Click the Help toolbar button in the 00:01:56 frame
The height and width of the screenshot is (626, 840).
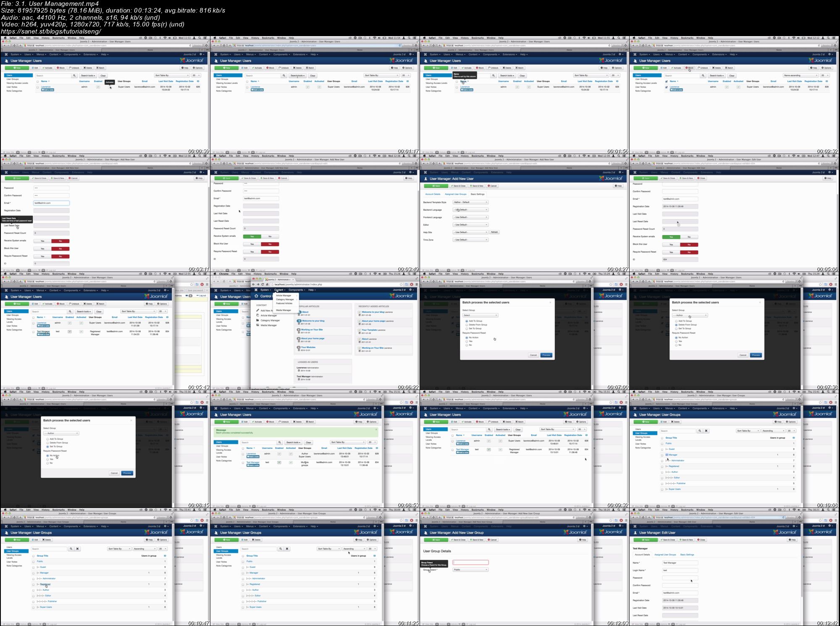click(x=604, y=68)
